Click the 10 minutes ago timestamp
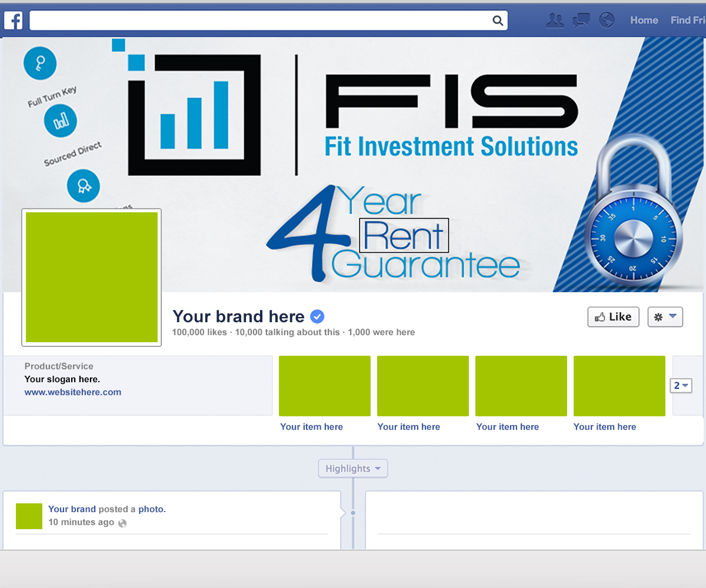Image resolution: width=706 pixels, height=588 pixels. [x=81, y=522]
